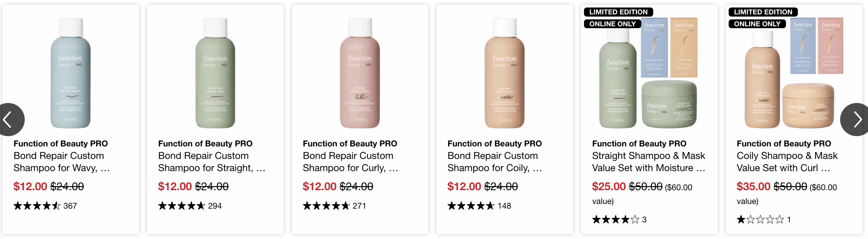The width and height of the screenshot is (868, 239).
Task: Open the blue Wavy shampoo bottle image
Action: 71,73
